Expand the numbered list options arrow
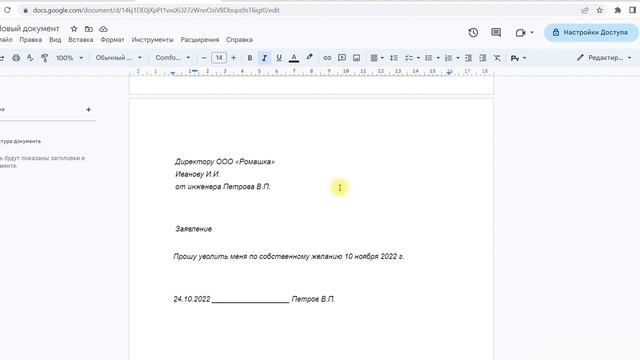Viewport: 640px width, 360px height. tap(458, 58)
